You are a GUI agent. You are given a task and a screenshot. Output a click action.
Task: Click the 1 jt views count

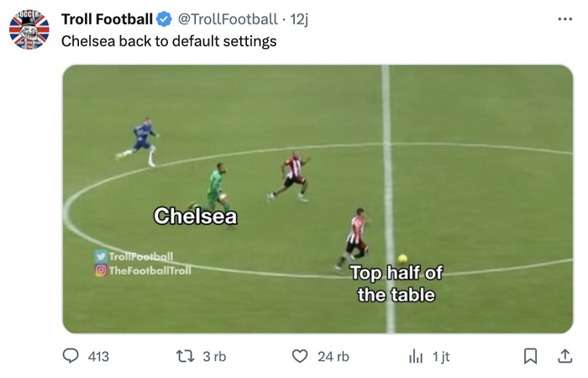(x=441, y=356)
